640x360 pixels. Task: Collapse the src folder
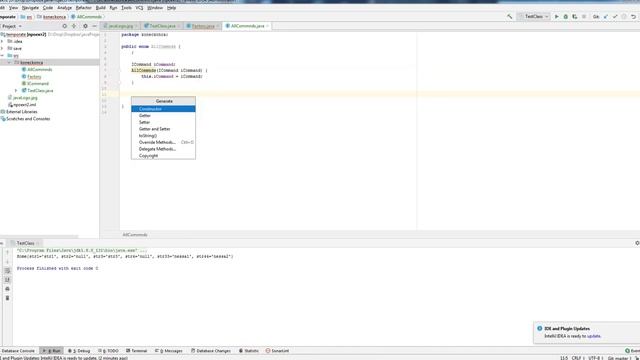(x=2, y=56)
